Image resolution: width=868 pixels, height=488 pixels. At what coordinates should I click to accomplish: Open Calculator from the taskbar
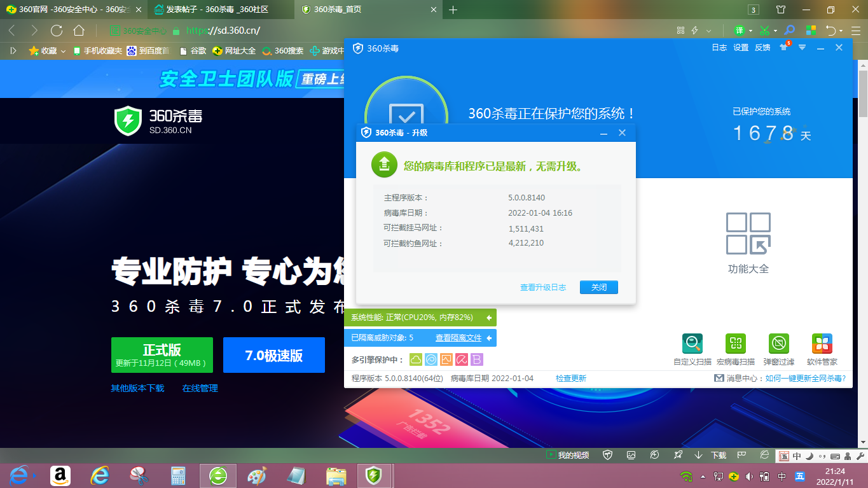pos(178,475)
